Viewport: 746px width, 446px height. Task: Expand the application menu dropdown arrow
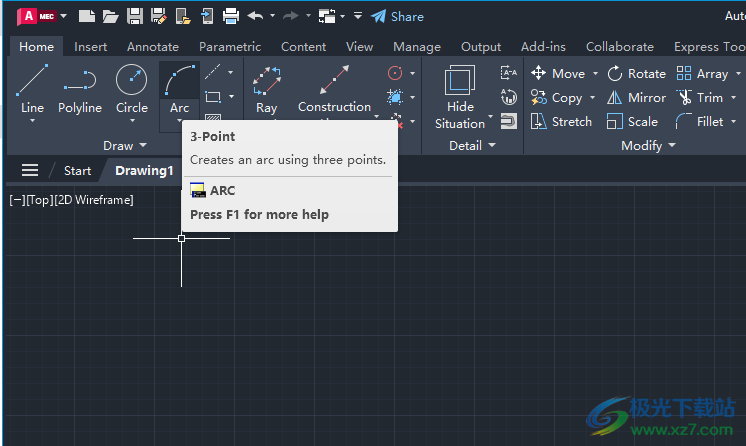[x=63, y=17]
